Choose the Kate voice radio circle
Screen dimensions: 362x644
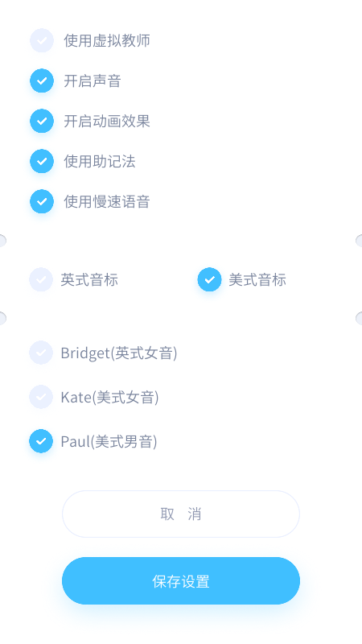[41, 397]
